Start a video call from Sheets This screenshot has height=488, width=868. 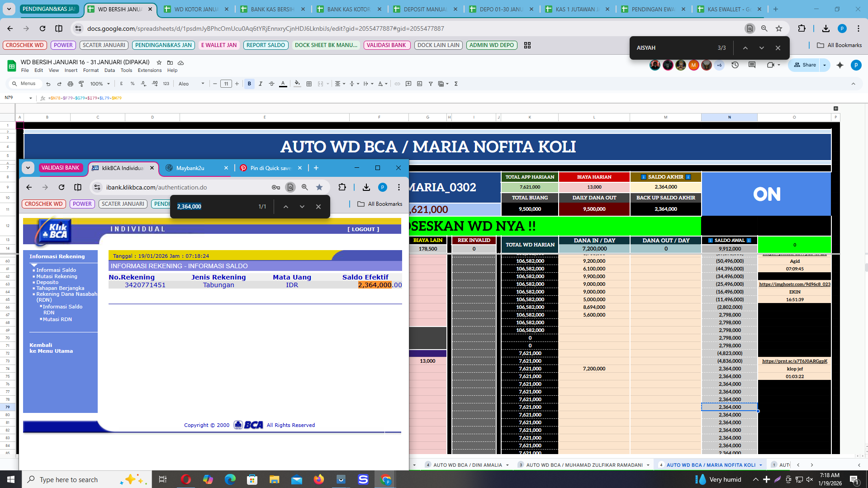tap(770, 65)
